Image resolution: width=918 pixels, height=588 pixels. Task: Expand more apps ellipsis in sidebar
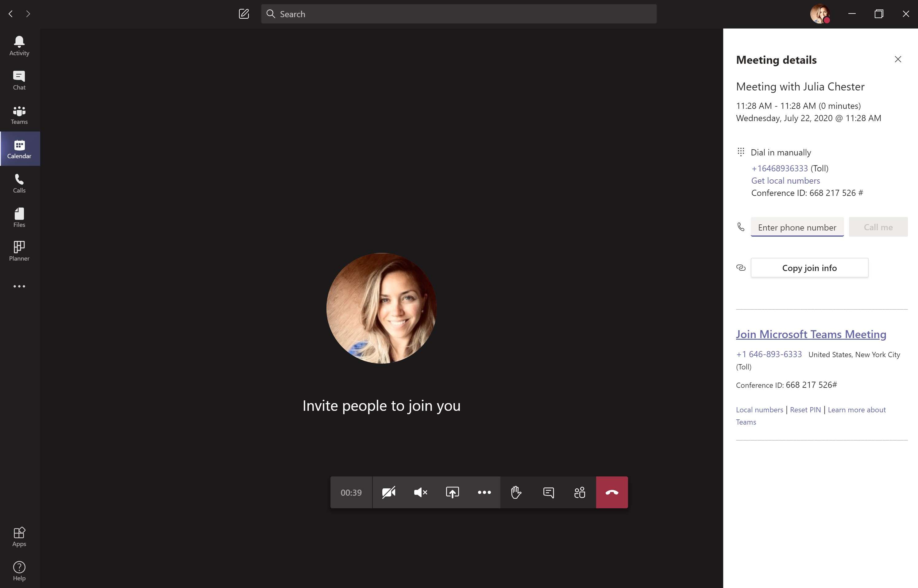[x=19, y=286]
